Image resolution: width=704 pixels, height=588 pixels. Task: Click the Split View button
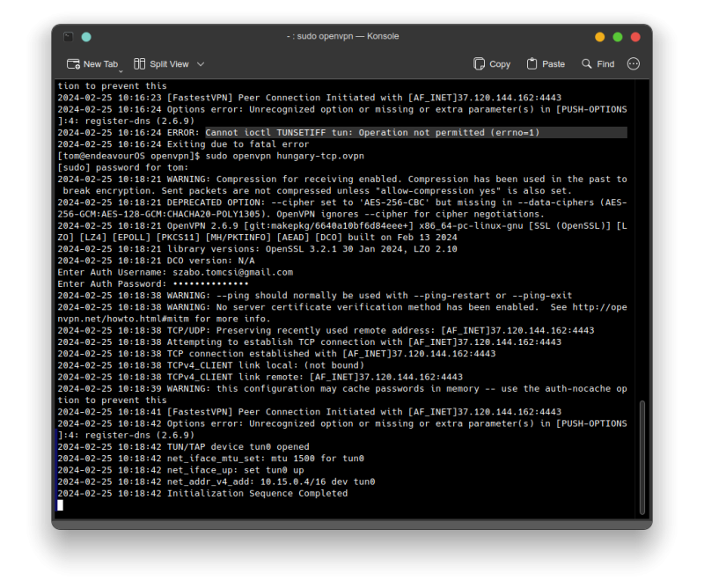(x=162, y=64)
